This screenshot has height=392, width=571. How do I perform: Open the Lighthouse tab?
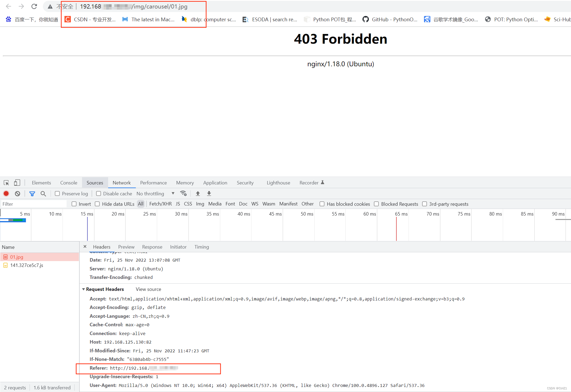coord(278,183)
